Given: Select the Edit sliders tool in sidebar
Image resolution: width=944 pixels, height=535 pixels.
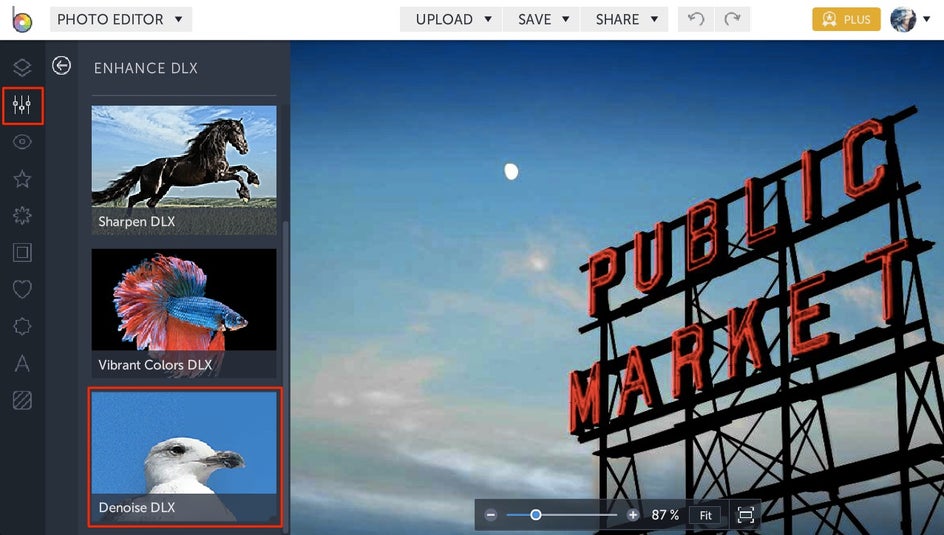Looking at the screenshot, I should click(x=22, y=105).
